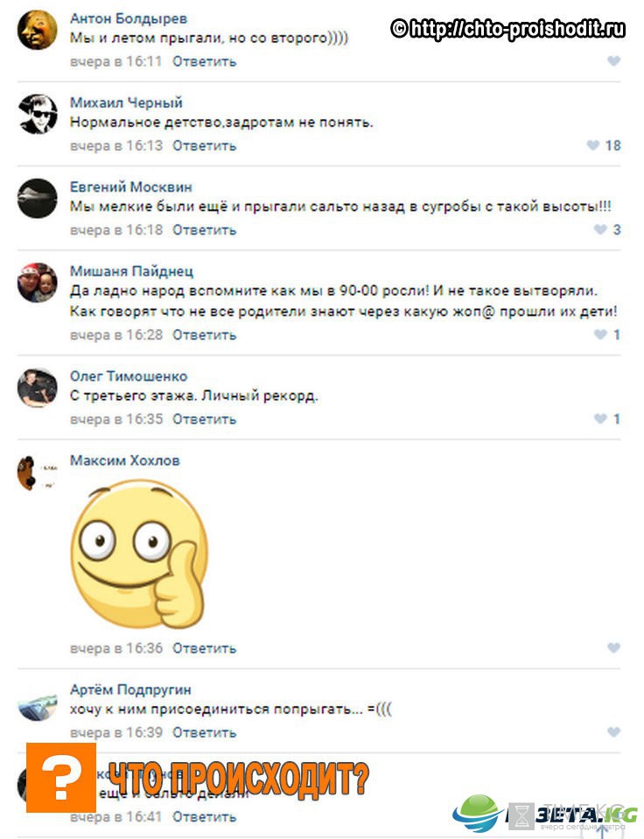Like Артём Подпругин's comment with the heart
This screenshot has width=644, height=839.
[x=613, y=732]
